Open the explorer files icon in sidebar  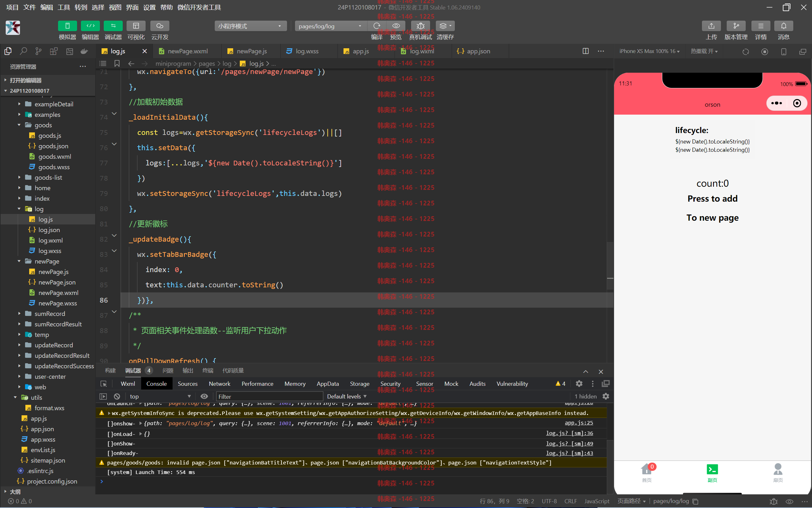coord(8,51)
